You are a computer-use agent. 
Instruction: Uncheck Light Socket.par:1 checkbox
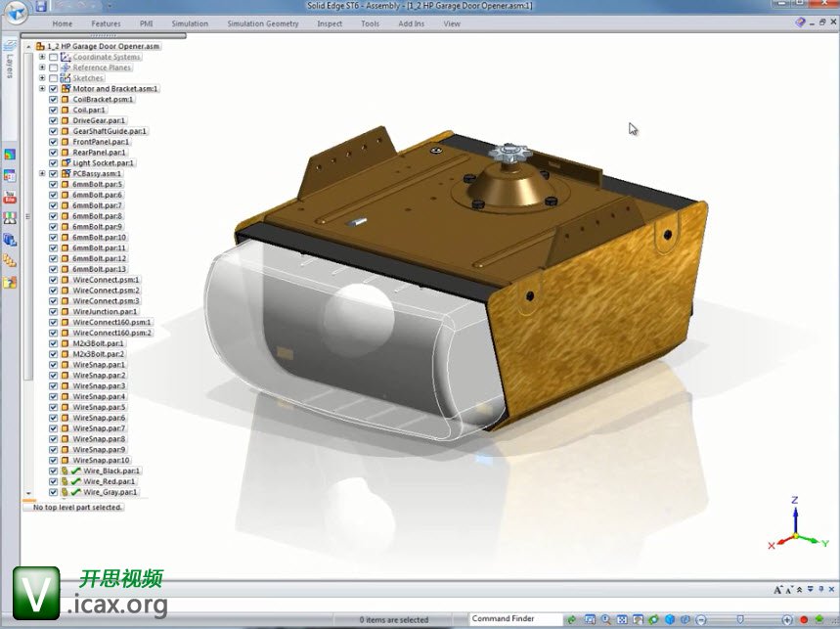pyautogui.click(x=54, y=163)
